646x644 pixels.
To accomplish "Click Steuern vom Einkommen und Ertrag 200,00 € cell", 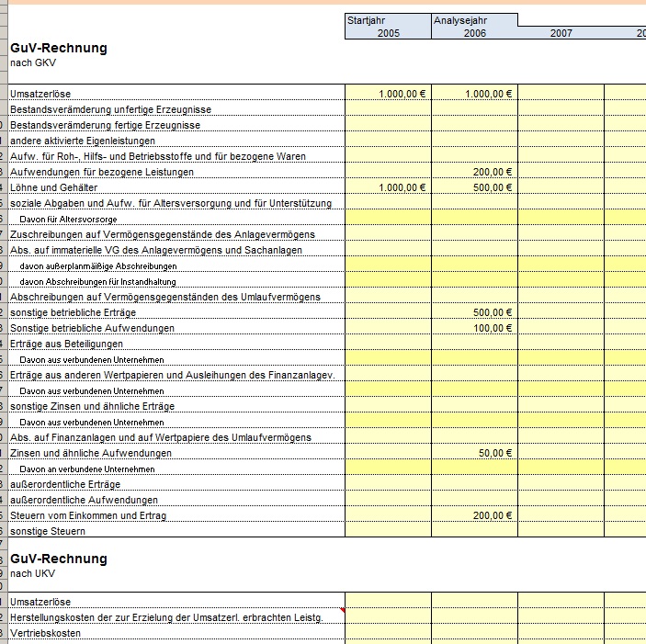I will (x=474, y=515).
